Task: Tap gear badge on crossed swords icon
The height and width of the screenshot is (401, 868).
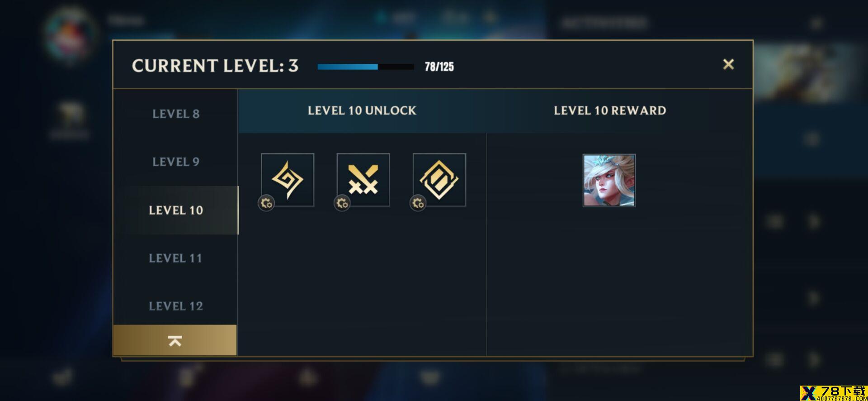Action: 342,203
